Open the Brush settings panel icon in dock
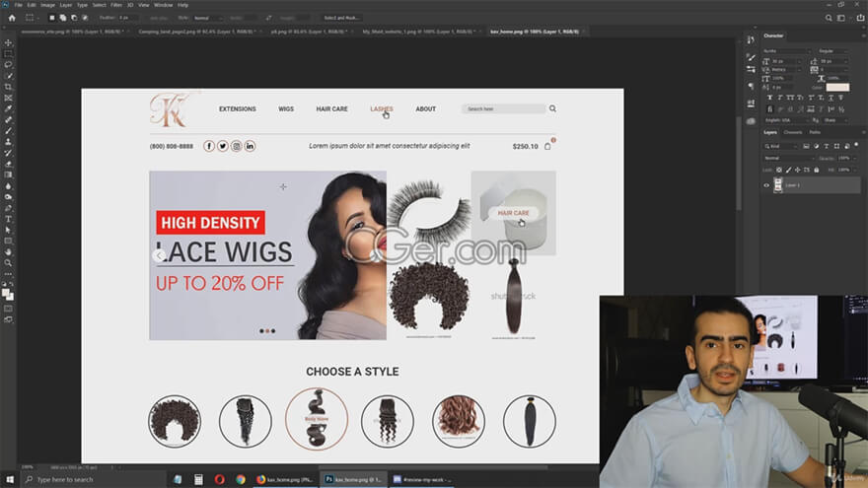 752,57
